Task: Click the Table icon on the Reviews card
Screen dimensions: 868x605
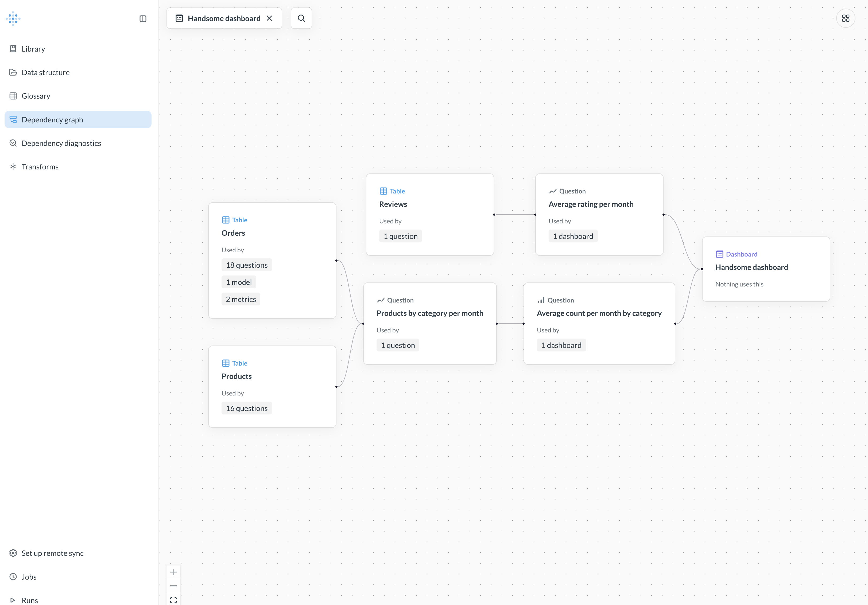Action: pos(383,191)
